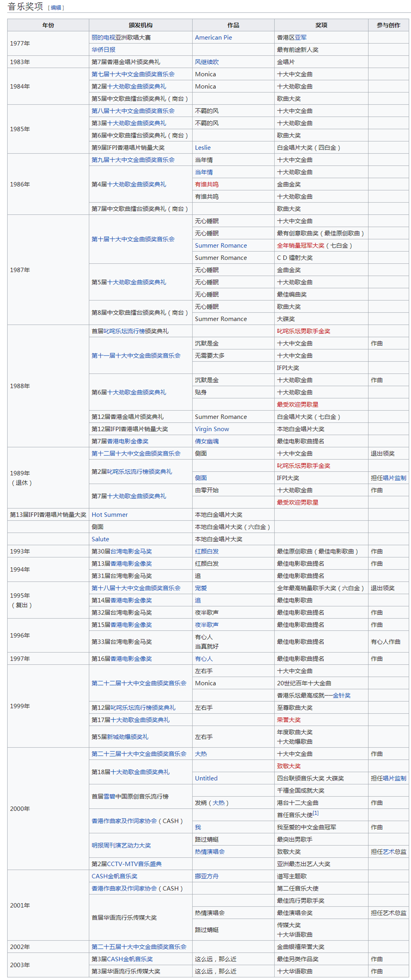Open the American Pie link
Viewport: 411px width, 980px height.
[x=213, y=37]
